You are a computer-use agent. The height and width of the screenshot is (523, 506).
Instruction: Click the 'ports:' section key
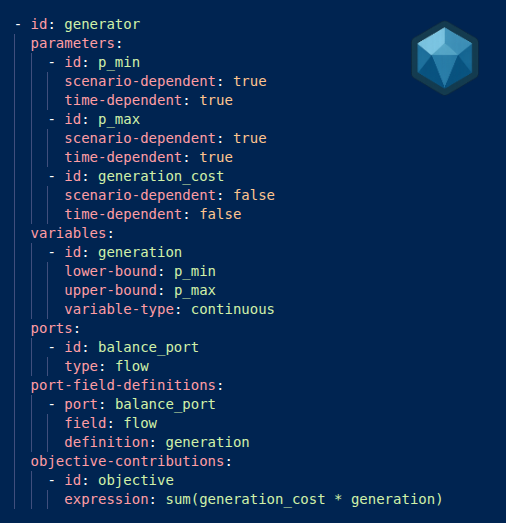pyautogui.click(x=56, y=329)
